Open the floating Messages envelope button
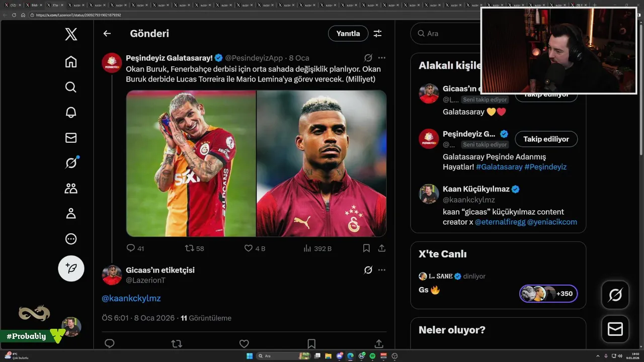Screen dimensions: 644x362 click(x=615, y=329)
